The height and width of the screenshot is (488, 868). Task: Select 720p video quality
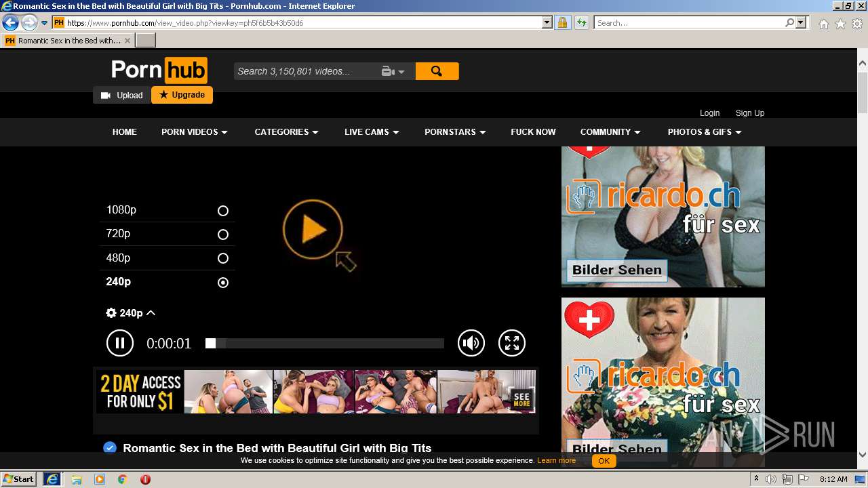coord(167,234)
